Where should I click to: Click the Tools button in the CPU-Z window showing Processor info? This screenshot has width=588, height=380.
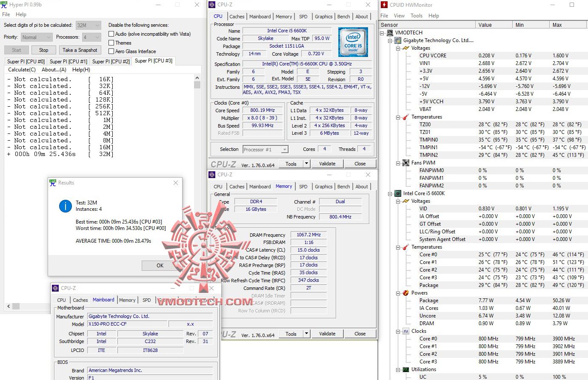point(291,164)
